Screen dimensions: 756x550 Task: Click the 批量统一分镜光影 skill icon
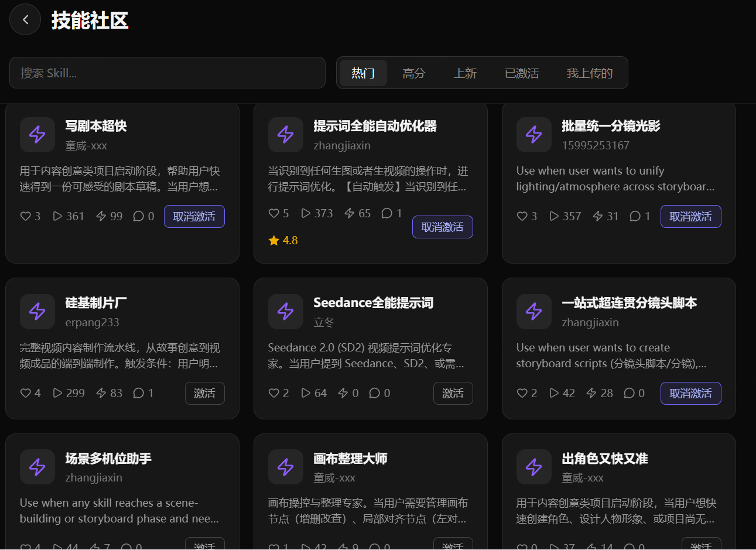click(533, 134)
